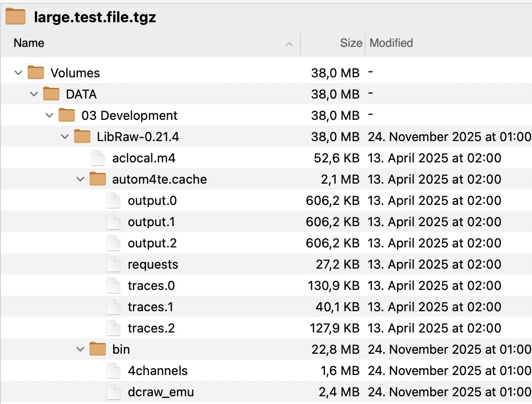Select the traces.2 file name

point(151,329)
